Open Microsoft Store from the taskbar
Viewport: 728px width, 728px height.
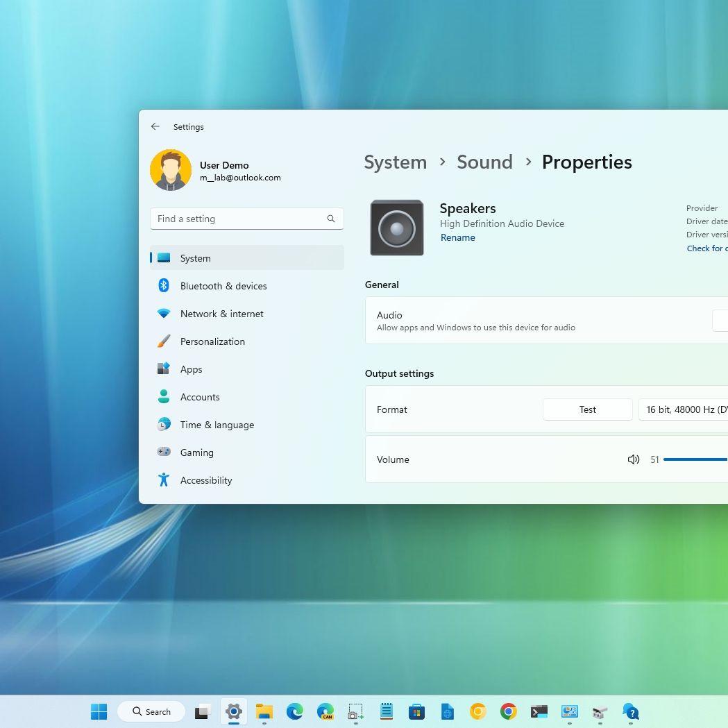point(416,711)
